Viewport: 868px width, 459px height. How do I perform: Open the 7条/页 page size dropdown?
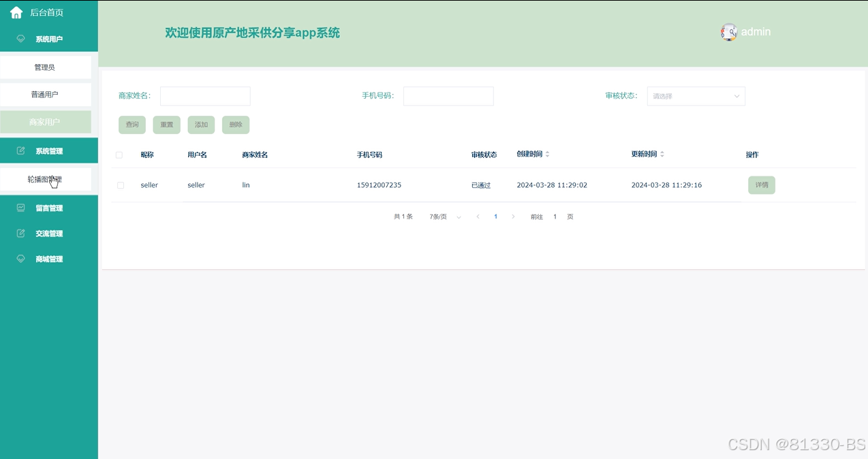pos(445,217)
